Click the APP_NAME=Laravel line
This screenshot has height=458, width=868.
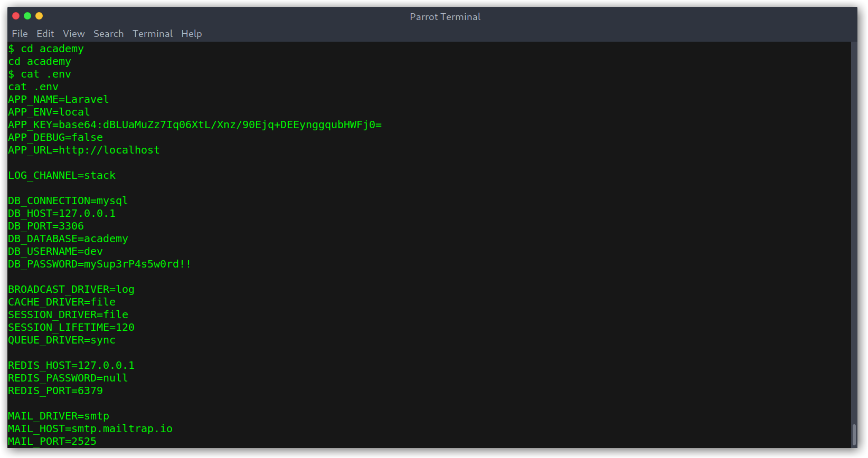click(x=59, y=100)
